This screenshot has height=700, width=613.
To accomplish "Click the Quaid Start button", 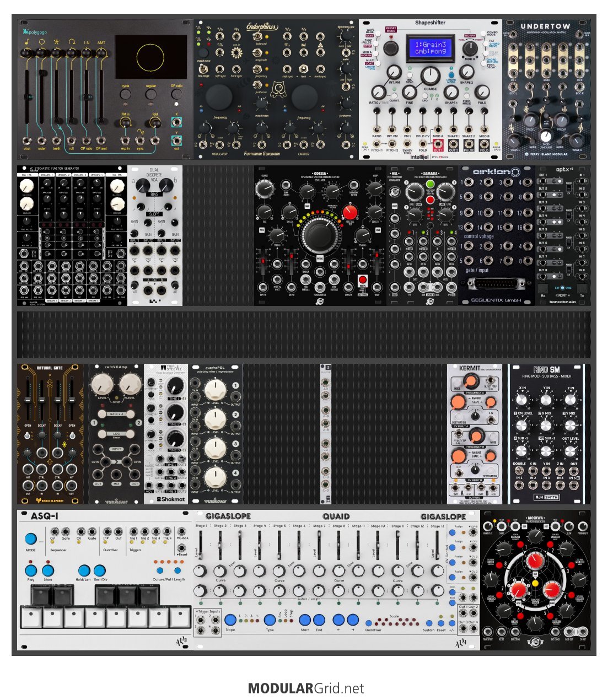I will (x=304, y=620).
